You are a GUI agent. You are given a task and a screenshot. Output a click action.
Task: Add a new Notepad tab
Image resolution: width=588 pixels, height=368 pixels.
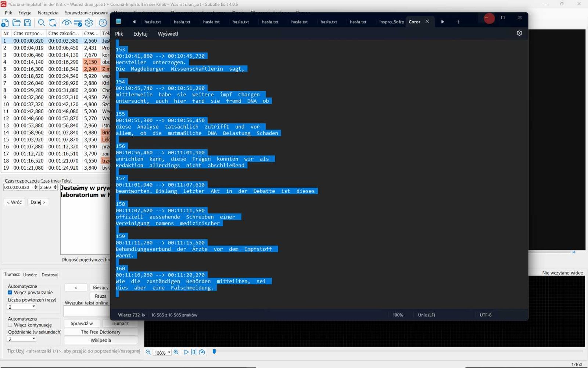click(x=458, y=22)
